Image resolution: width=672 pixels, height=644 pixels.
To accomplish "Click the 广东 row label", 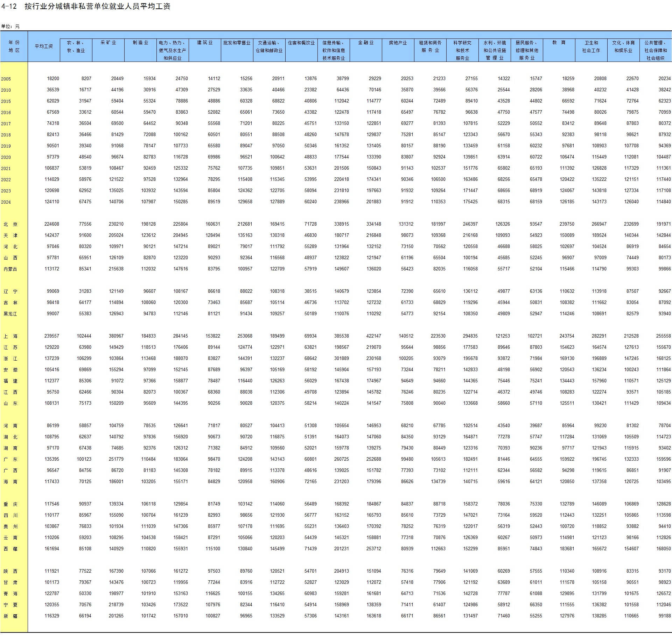I will tap(10, 460).
